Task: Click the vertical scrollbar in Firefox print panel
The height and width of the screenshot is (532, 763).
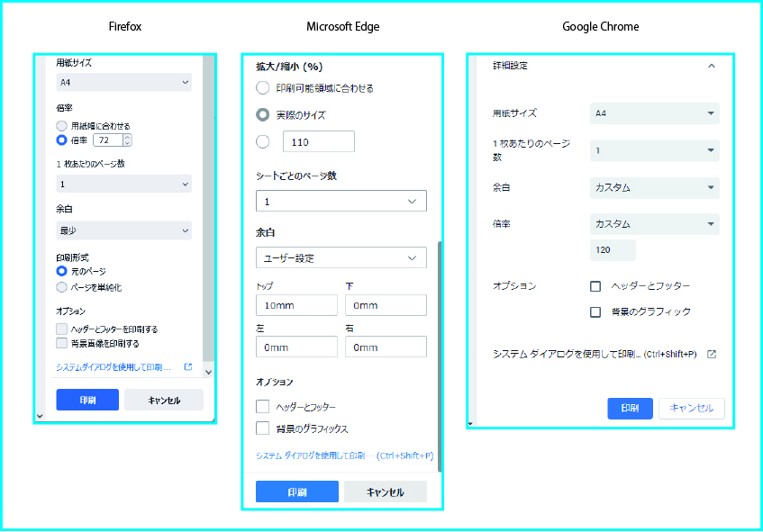Action: click(x=208, y=208)
